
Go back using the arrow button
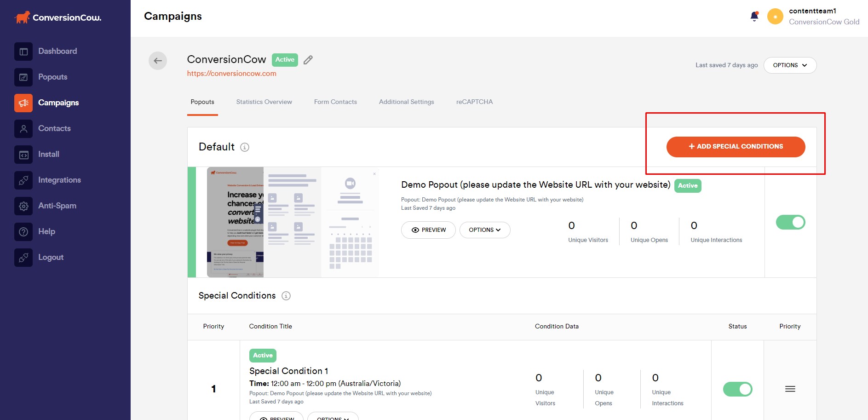tap(158, 61)
